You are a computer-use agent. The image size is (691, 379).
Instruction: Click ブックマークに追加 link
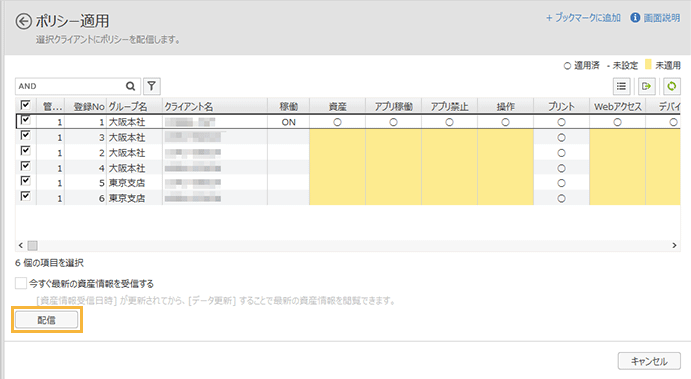583,18
